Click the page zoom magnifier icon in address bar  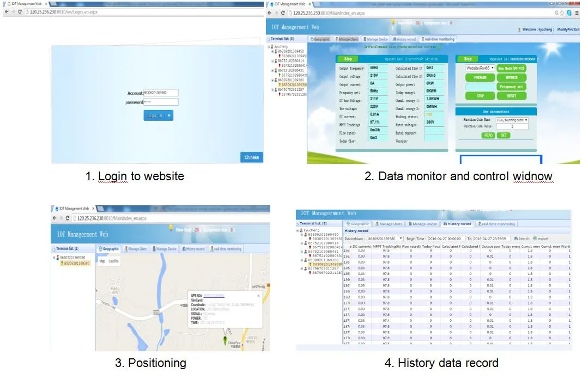557,13
